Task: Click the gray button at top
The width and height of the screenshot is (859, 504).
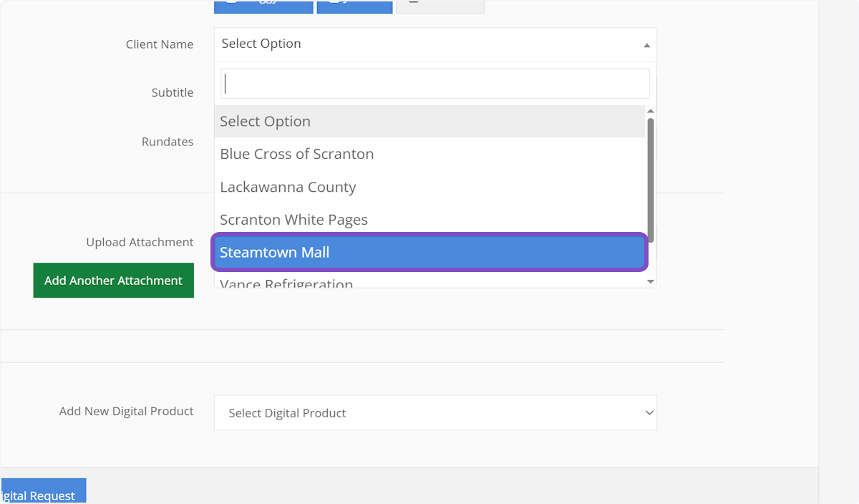Action: pos(440,7)
